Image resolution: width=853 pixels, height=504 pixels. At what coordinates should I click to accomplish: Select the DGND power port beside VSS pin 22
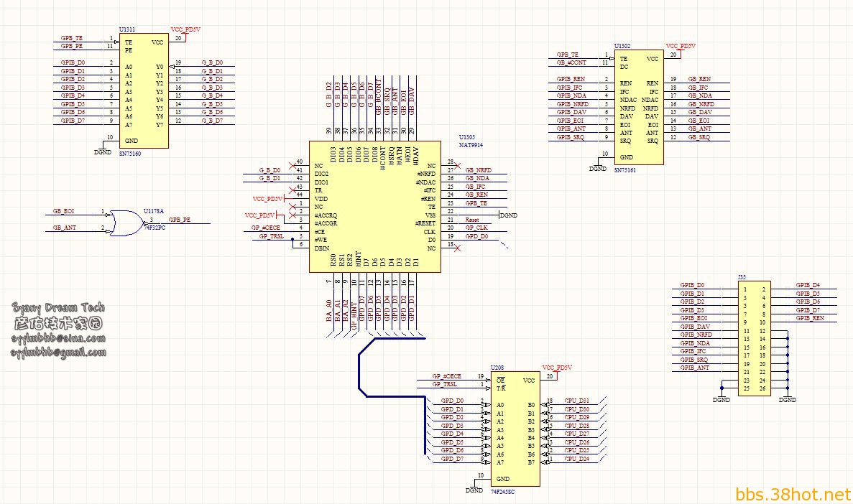(508, 215)
